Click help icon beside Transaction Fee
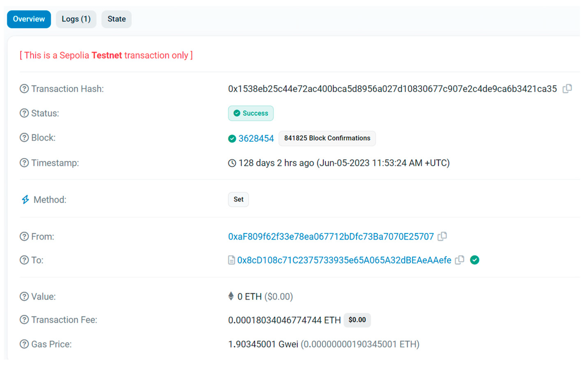The height and width of the screenshot is (371, 588). click(x=24, y=320)
